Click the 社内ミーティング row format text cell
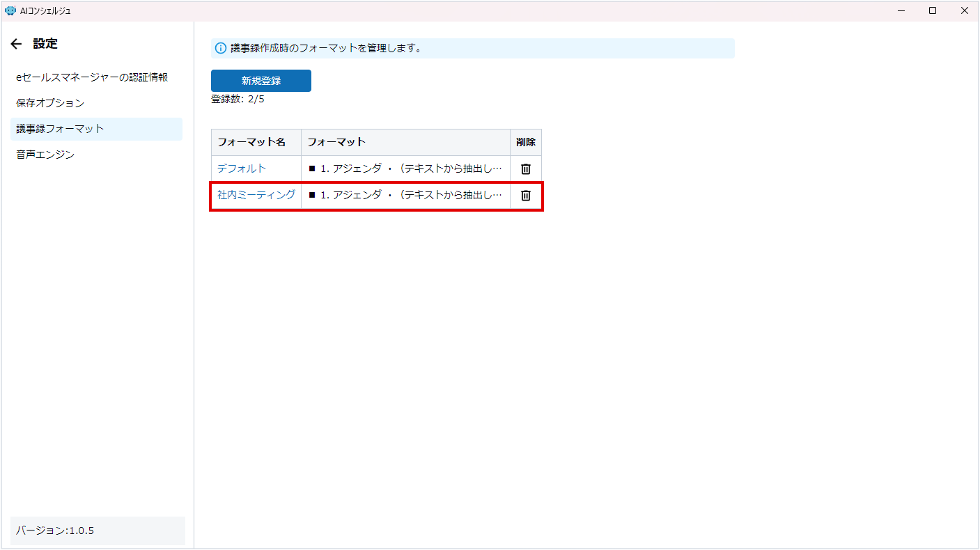The width and height of the screenshot is (980, 550). 405,195
